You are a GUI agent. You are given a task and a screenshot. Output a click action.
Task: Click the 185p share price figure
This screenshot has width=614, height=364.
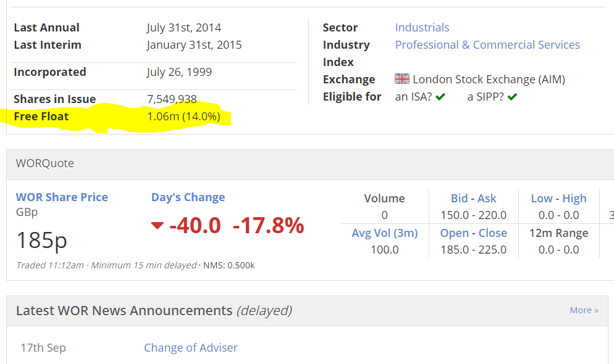coord(42,240)
